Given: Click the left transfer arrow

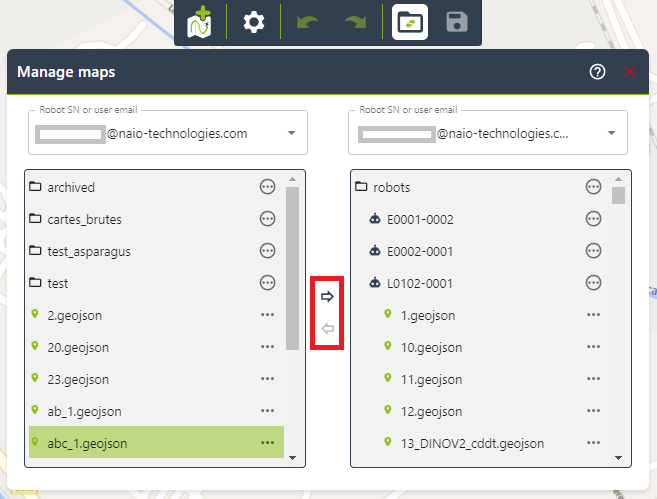Looking at the screenshot, I should [327, 329].
